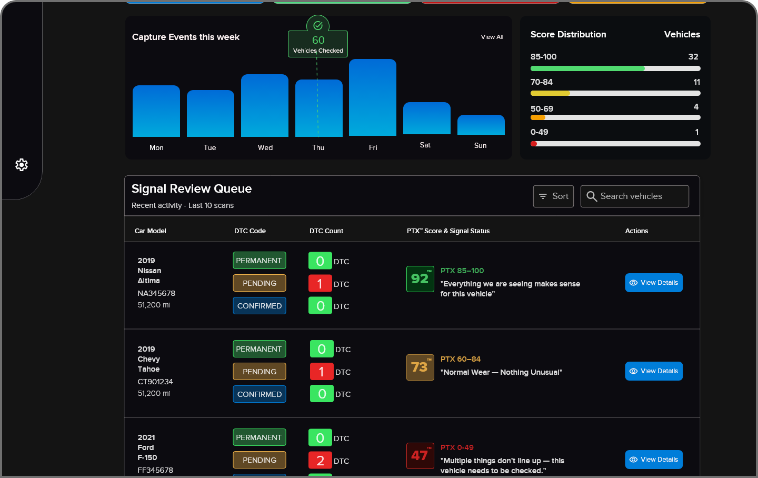This screenshot has width=758, height=478.
Task: Select the 85-100 score distribution bar
Action: (614, 68)
